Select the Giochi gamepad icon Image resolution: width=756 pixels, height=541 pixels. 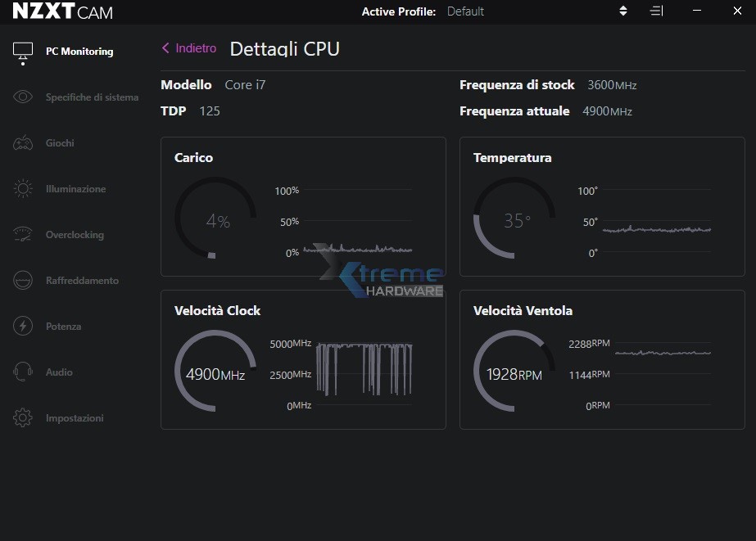[23, 143]
